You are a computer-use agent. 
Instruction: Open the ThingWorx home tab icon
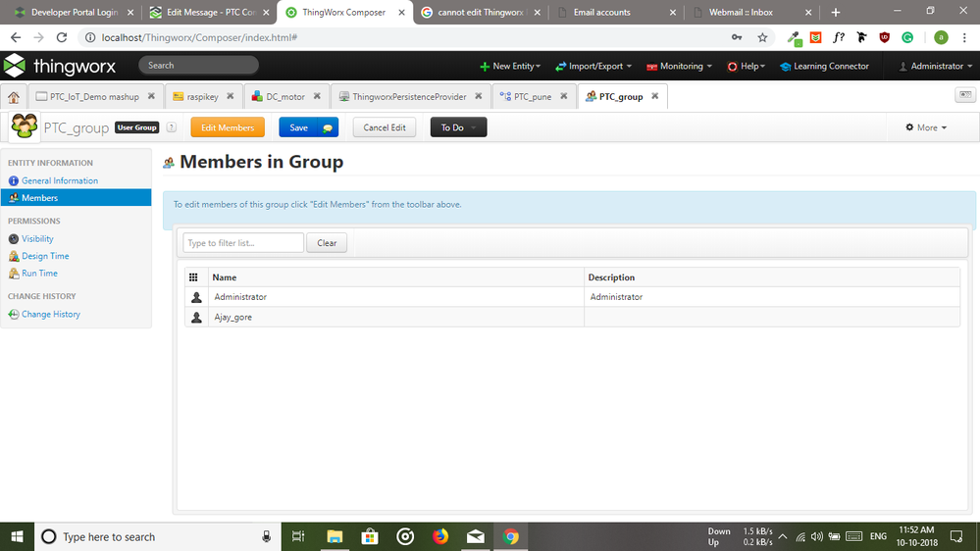(x=14, y=97)
